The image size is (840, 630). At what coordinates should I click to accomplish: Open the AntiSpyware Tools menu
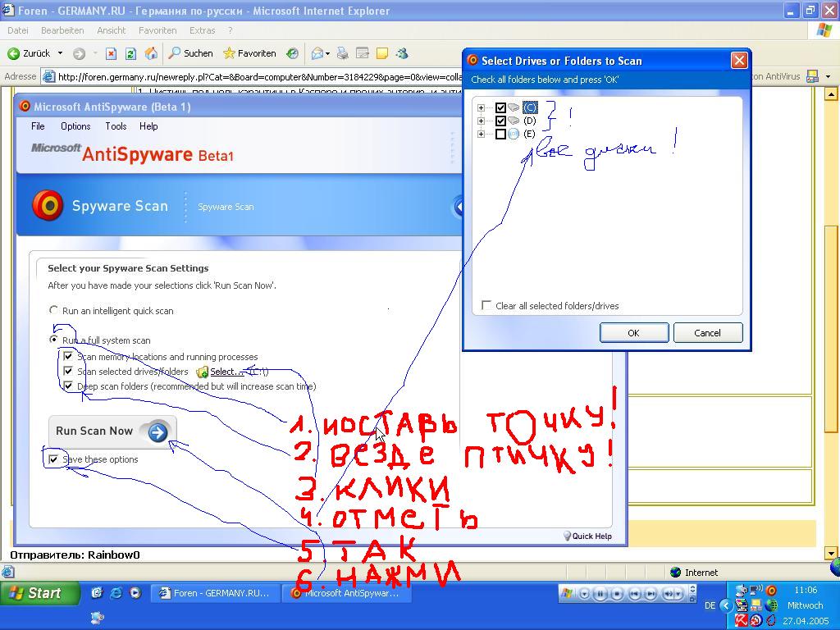116,126
